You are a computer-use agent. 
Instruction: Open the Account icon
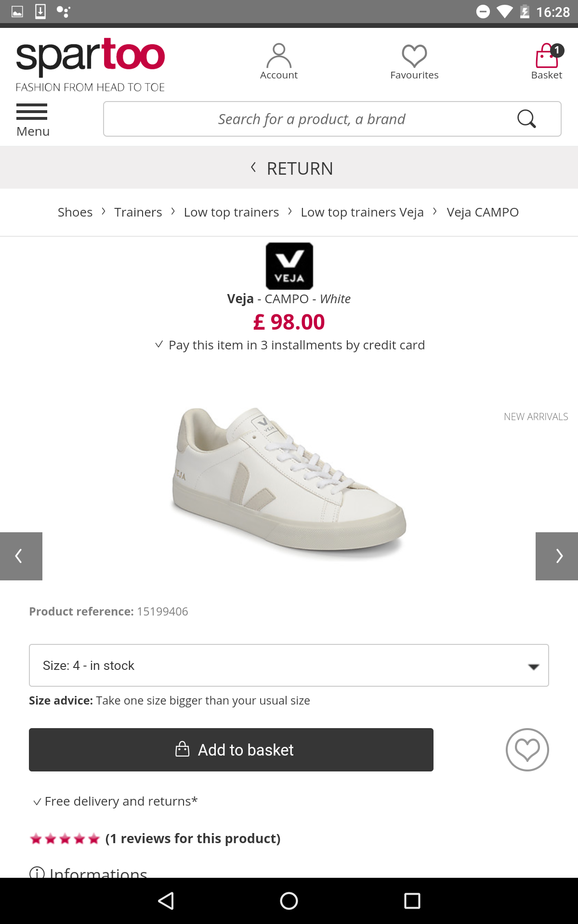[279, 56]
